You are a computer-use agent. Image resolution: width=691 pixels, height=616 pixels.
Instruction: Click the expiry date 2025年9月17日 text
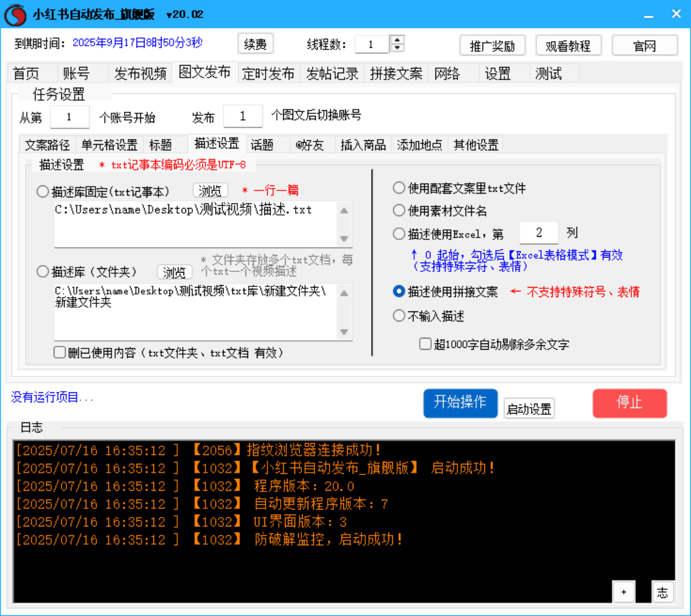point(137,43)
